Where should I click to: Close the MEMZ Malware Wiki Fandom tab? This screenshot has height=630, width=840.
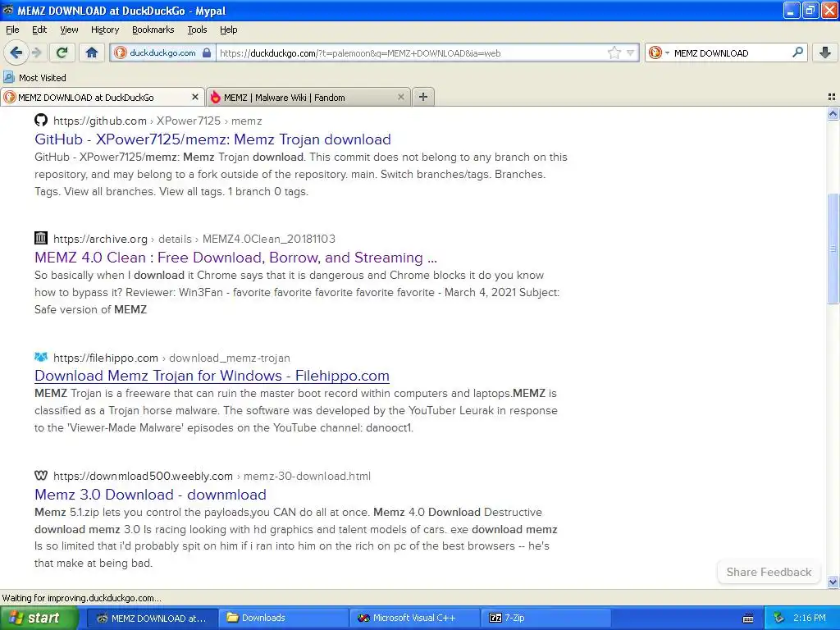(400, 97)
